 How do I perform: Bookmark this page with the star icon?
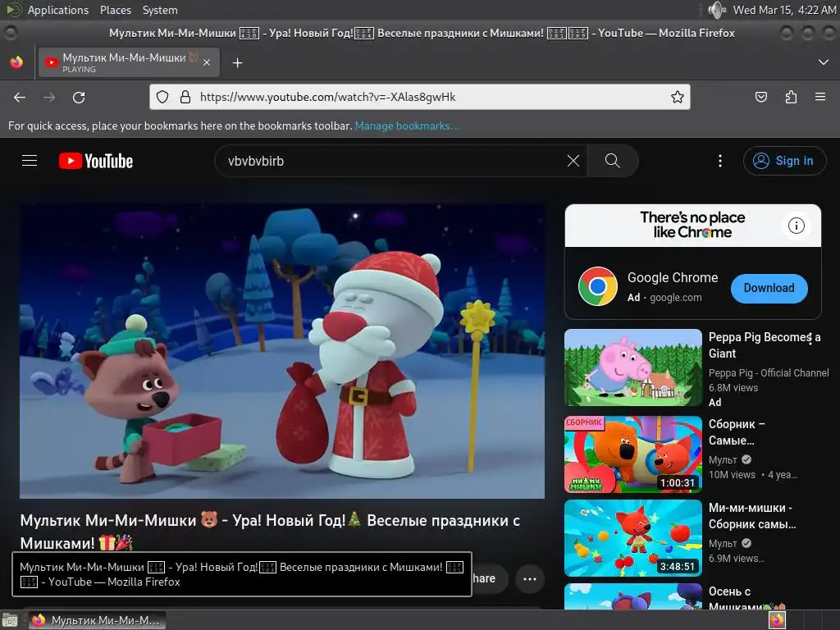click(677, 97)
